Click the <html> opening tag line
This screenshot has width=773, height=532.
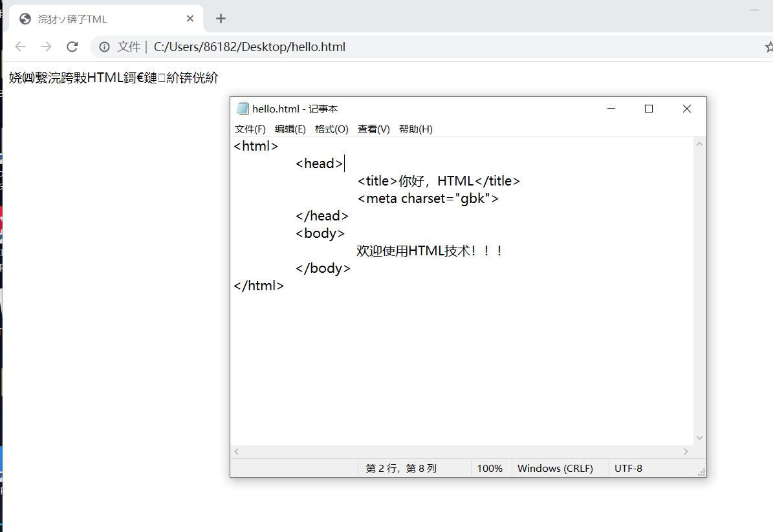256,146
